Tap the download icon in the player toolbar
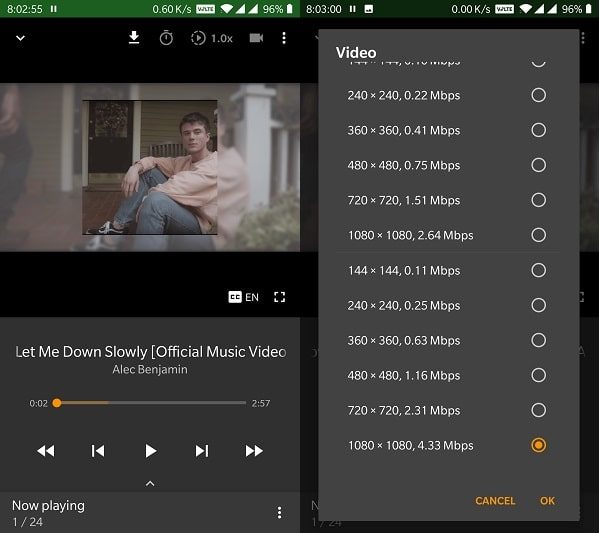Screen dimensions: 600x533 [x=134, y=37]
